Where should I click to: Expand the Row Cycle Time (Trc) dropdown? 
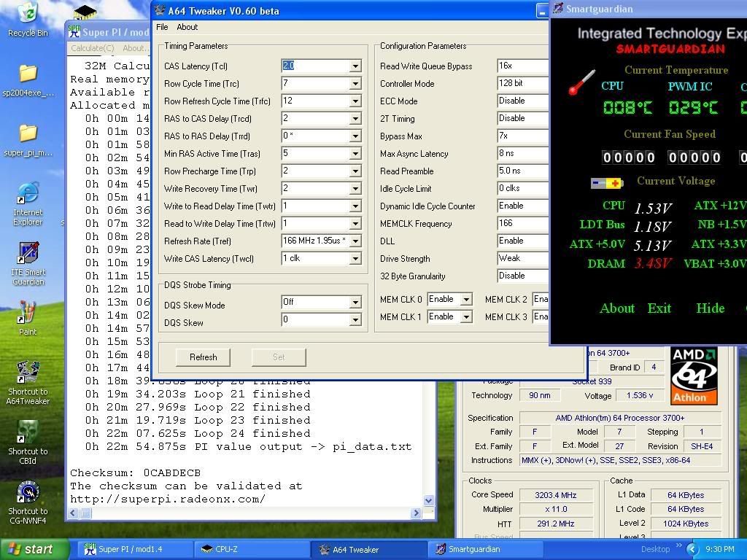click(355, 84)
